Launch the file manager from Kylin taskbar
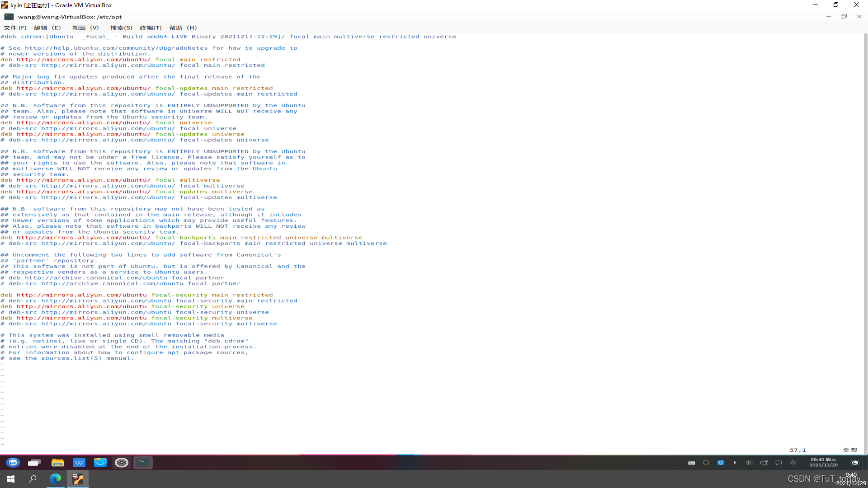 57,462
